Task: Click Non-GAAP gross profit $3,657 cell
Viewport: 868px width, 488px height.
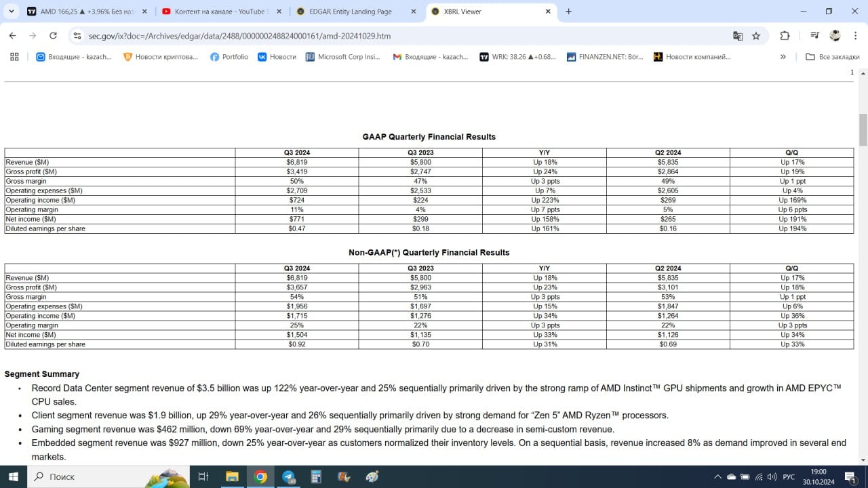Action: point(297,287)
